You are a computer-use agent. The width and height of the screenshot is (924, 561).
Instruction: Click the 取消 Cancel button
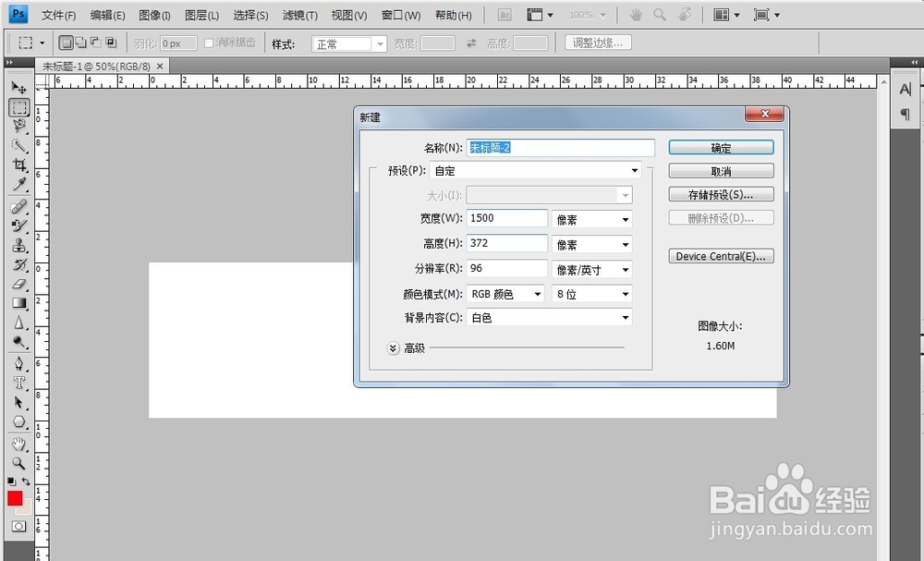(x=722, y=171)
